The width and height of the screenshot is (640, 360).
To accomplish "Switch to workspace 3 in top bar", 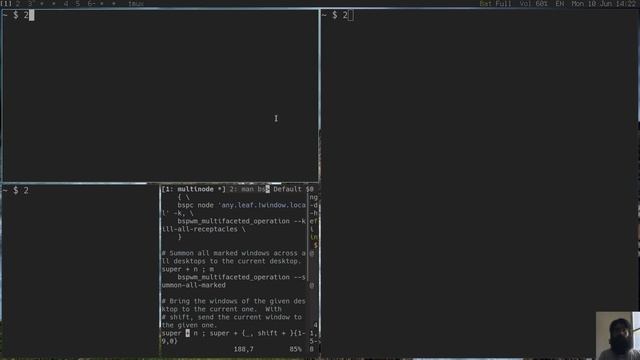I will pos(30,4).
